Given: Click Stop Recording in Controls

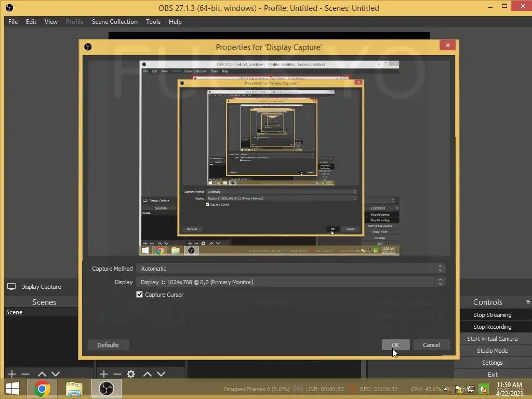Looking at the screenshot, I should (x=493, y=327).
